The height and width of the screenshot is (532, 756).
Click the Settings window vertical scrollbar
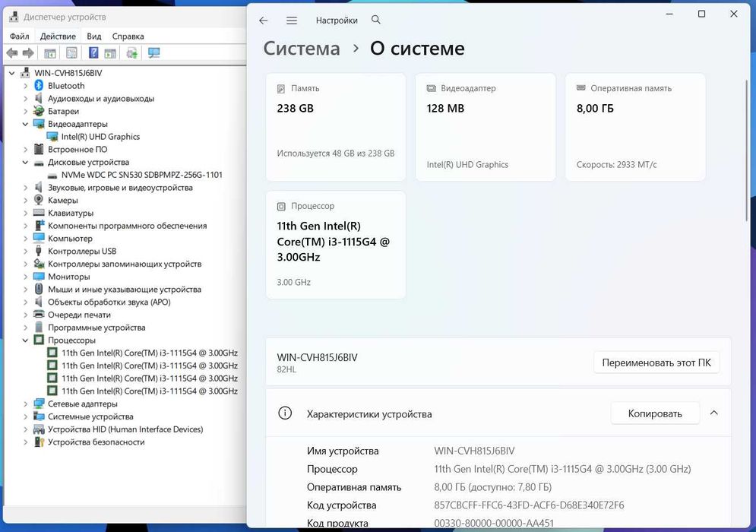747,150
